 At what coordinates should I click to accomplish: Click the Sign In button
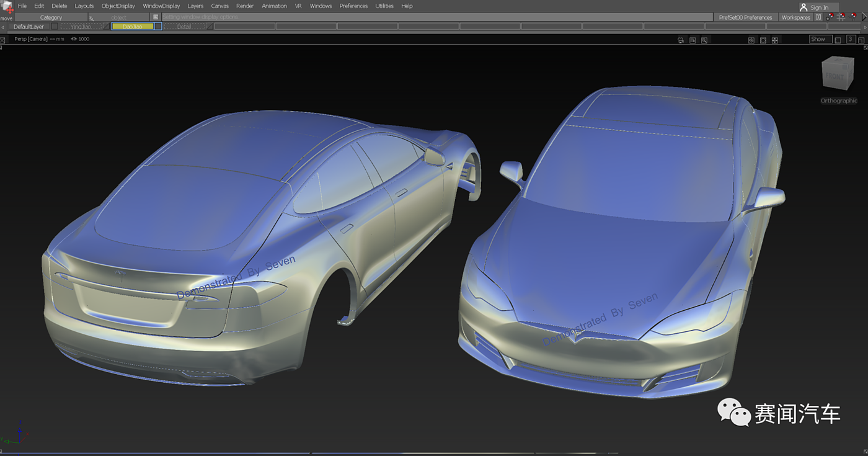click(x=818, y=7)
